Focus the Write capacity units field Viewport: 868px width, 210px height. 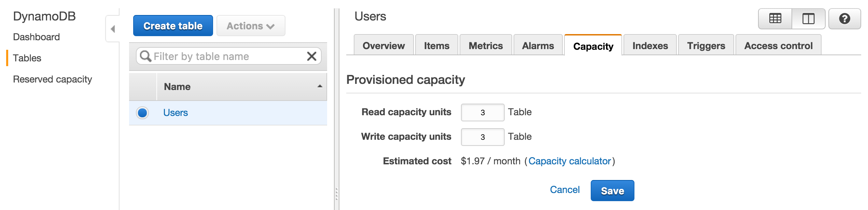[482, 137]
